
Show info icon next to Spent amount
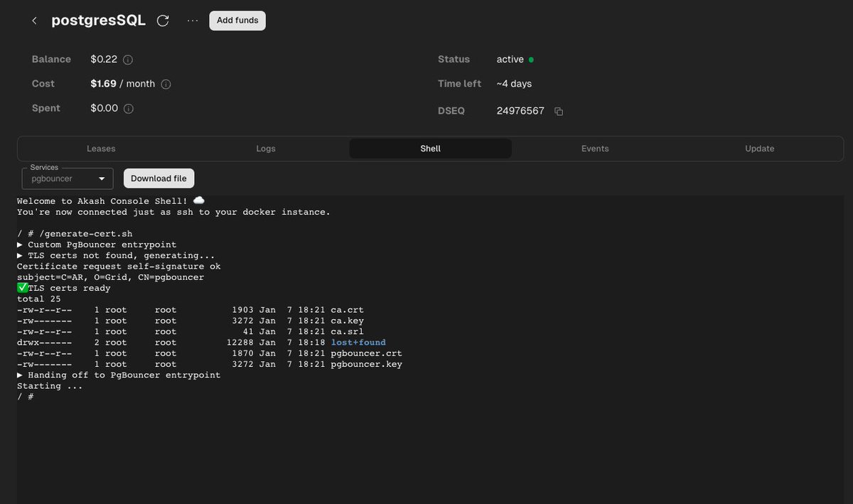click(x=129, y=109)
